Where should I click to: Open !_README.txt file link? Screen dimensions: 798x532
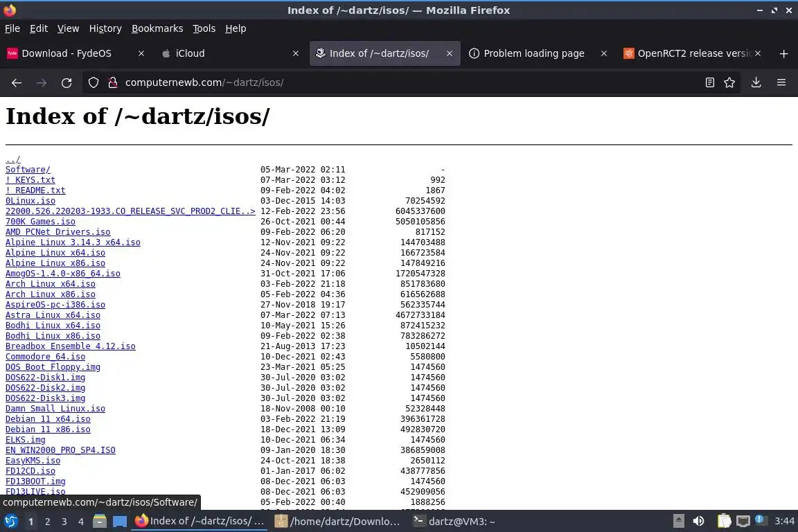click(x=35, y=190)
